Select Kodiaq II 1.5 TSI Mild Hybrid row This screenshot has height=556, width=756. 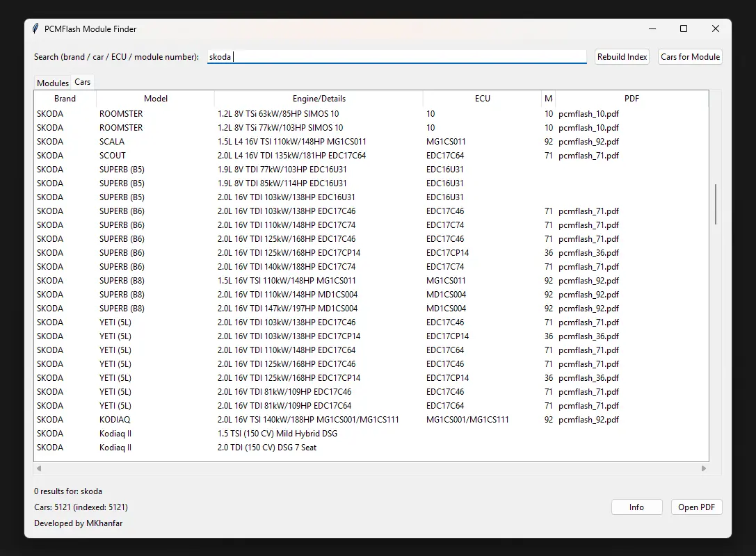(x=278, y=434)
